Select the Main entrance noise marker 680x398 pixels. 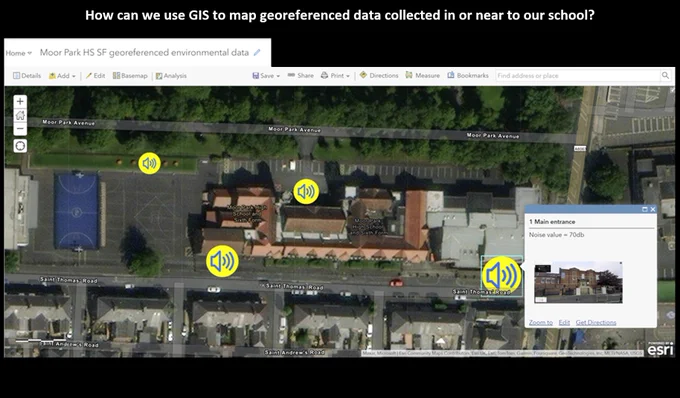(501, 275)
